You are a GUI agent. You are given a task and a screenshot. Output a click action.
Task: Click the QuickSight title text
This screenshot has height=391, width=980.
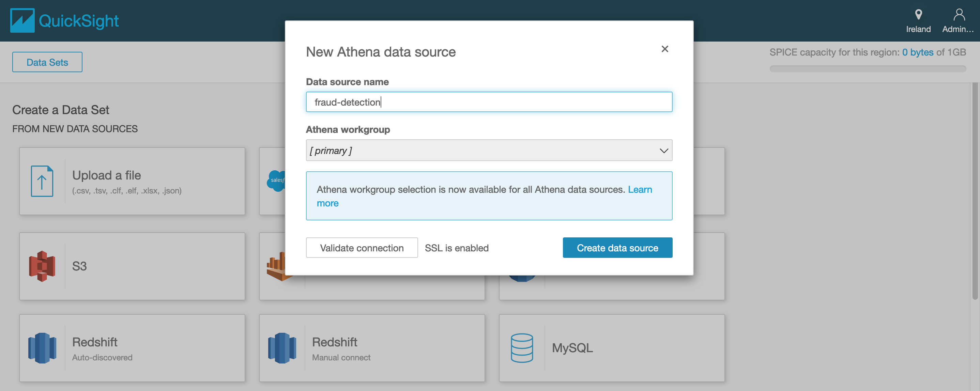[x=79, y=21]
